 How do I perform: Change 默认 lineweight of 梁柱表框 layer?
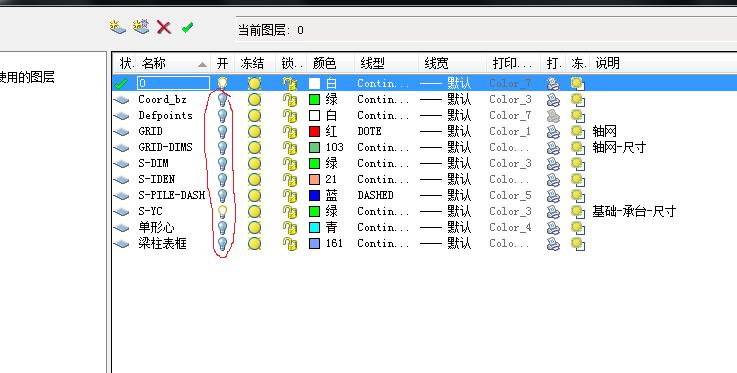[x=445, y=243]
